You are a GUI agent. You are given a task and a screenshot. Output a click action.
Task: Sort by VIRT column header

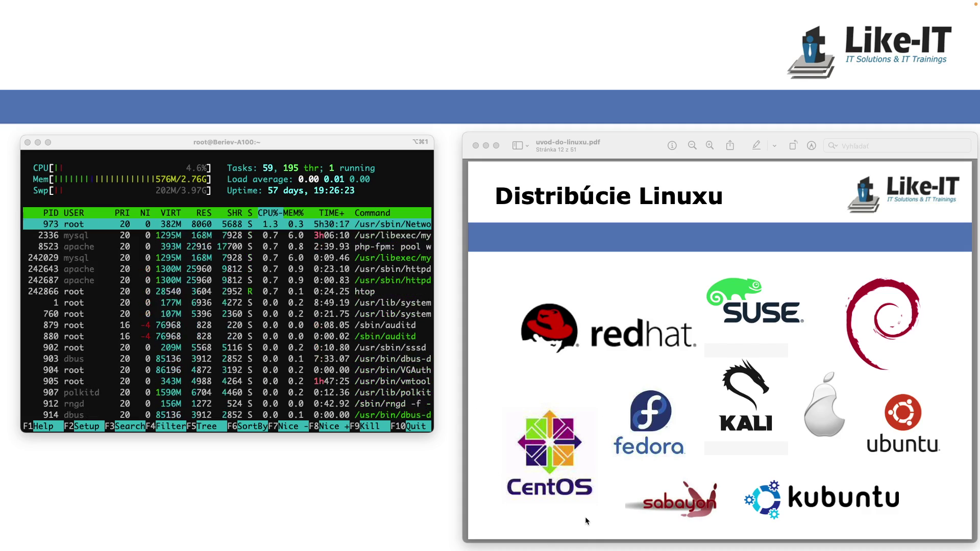point(170,213)
